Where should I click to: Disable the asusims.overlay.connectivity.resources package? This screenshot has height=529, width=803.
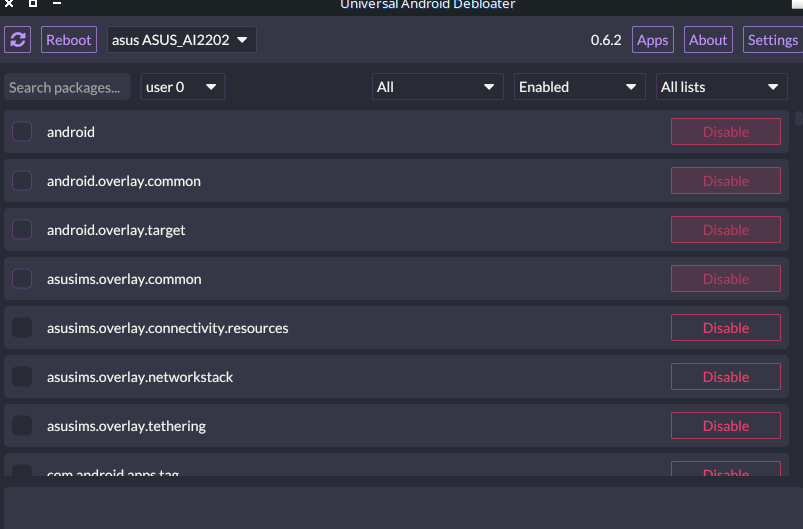[725, 328]
